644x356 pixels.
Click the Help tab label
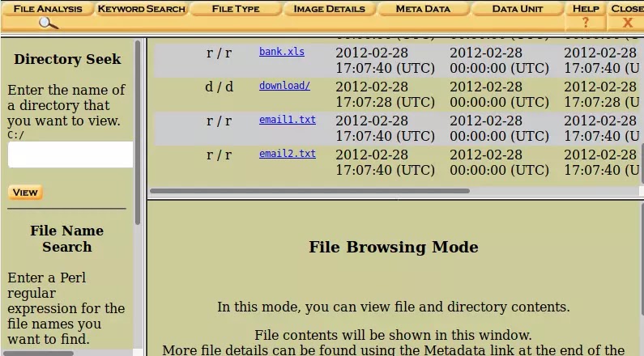click(x=586, y=9)
